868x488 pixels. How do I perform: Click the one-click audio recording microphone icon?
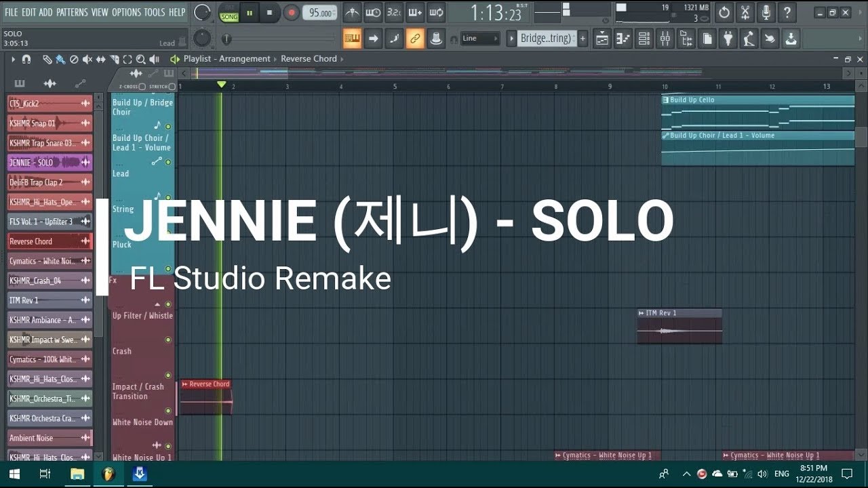pyautogui.click(x=766, y=12)
